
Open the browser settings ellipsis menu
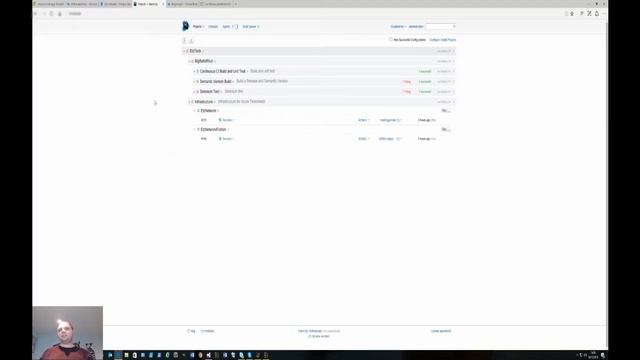[604, 13]
